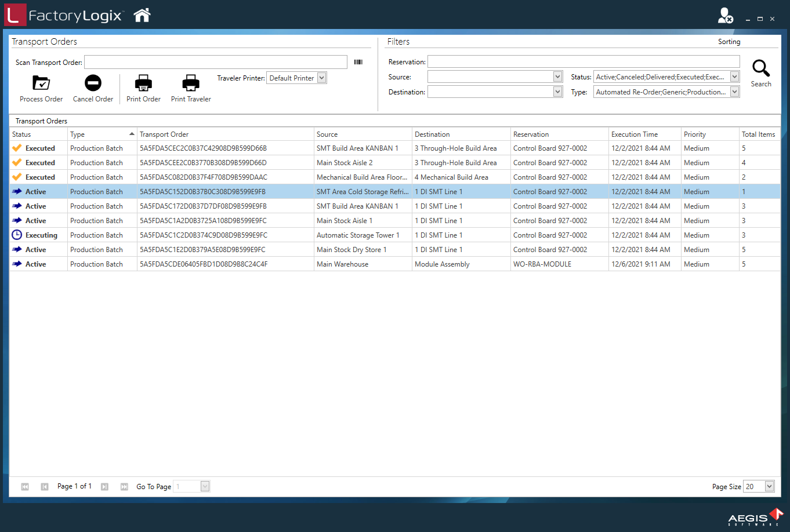Select the WO-RBA-MODULE reservation row
Screen dimensions: 790x532
542,264
